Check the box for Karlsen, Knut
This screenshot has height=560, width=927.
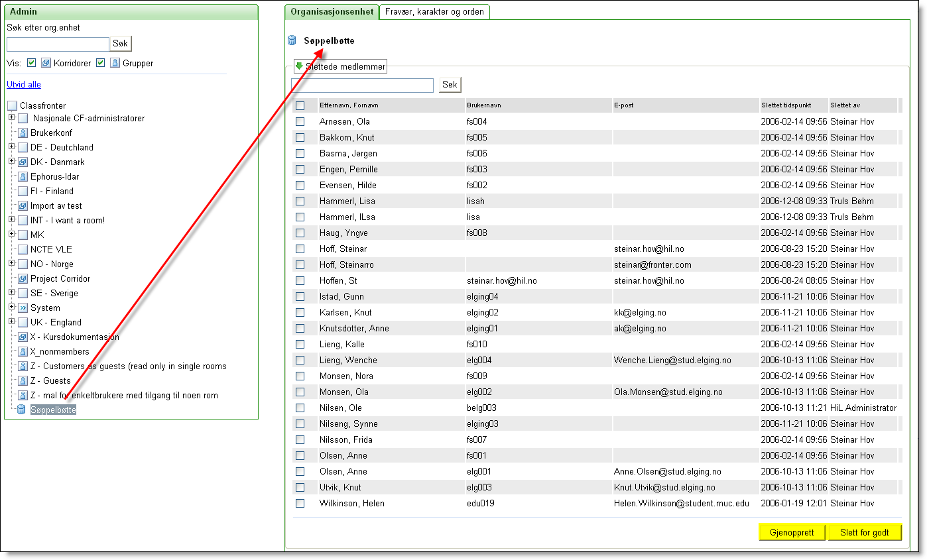point(300,312)
